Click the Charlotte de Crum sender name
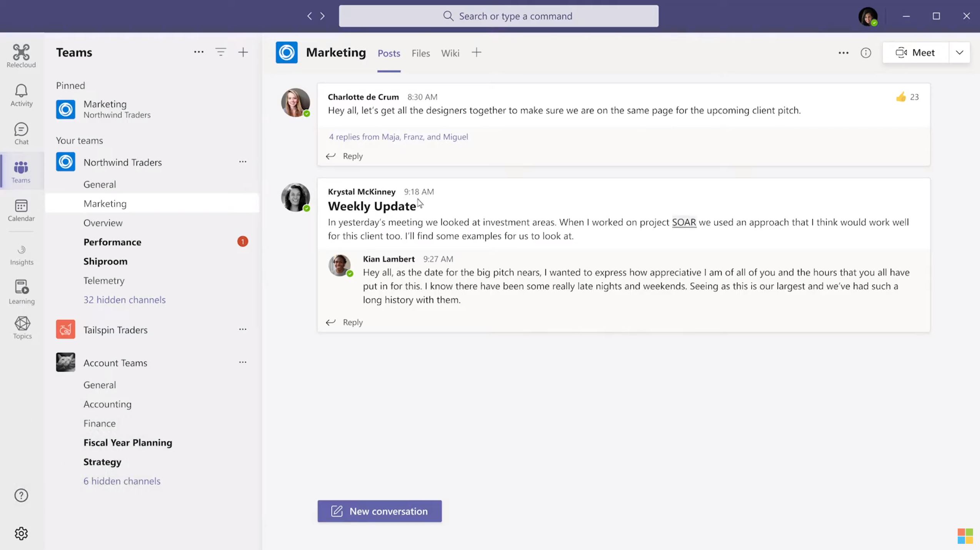Image resolution: width=980 pixels, height=550 pixels. click(x=363, y=97)
